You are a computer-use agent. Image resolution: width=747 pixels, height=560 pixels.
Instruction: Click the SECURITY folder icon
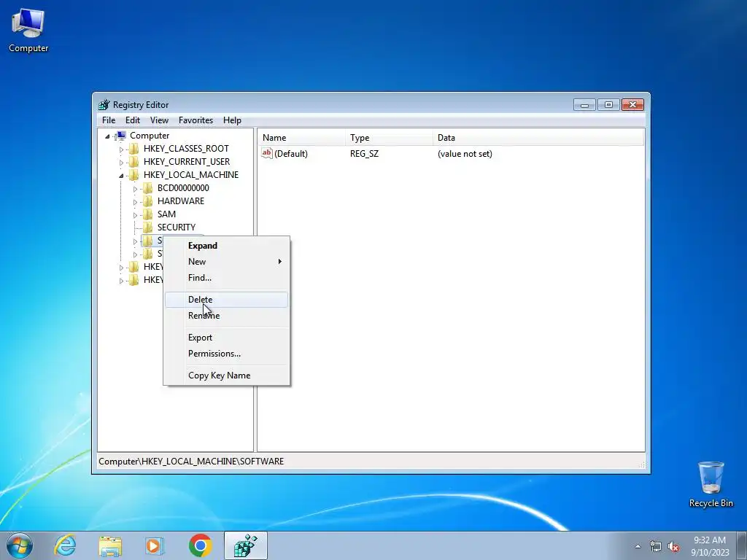click(148, 227)
